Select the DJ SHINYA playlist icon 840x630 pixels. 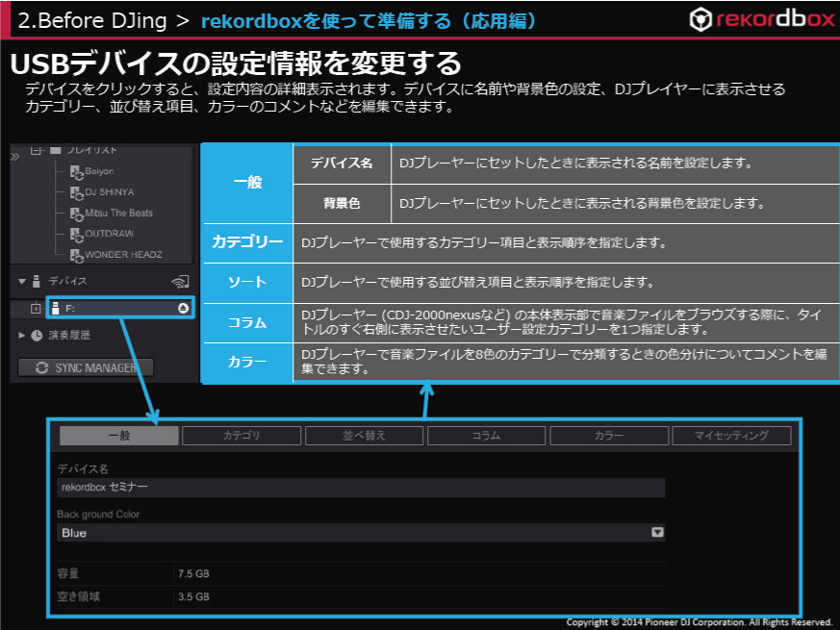point(76,193)
